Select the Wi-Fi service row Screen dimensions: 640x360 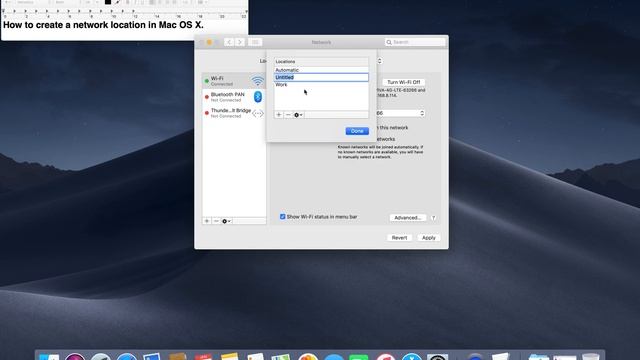(x=234, y=81)
